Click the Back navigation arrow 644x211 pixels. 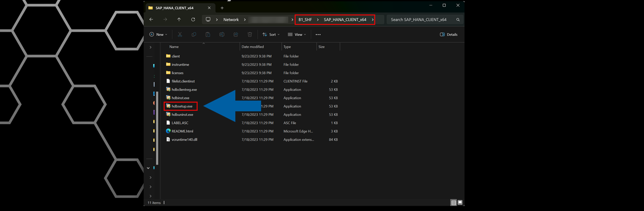tap(151, 20)
